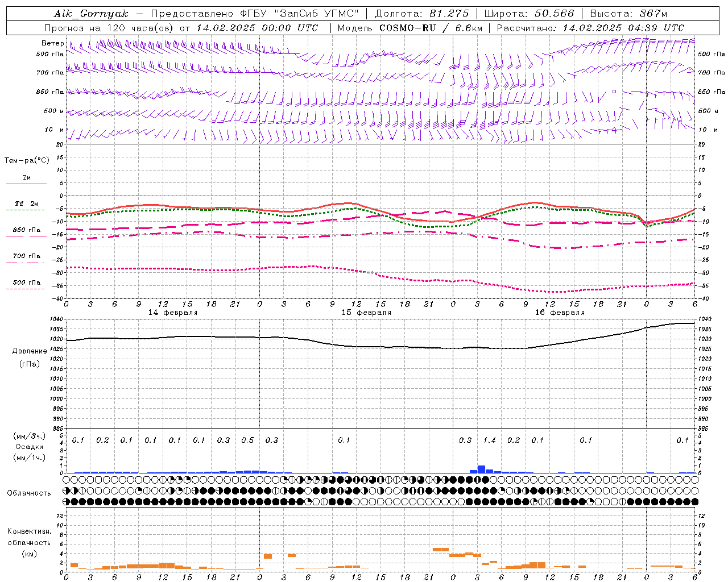Click the 'Давление' pressure panel label
This screenshot has height=582, width=728.
[x=30, y=351]
